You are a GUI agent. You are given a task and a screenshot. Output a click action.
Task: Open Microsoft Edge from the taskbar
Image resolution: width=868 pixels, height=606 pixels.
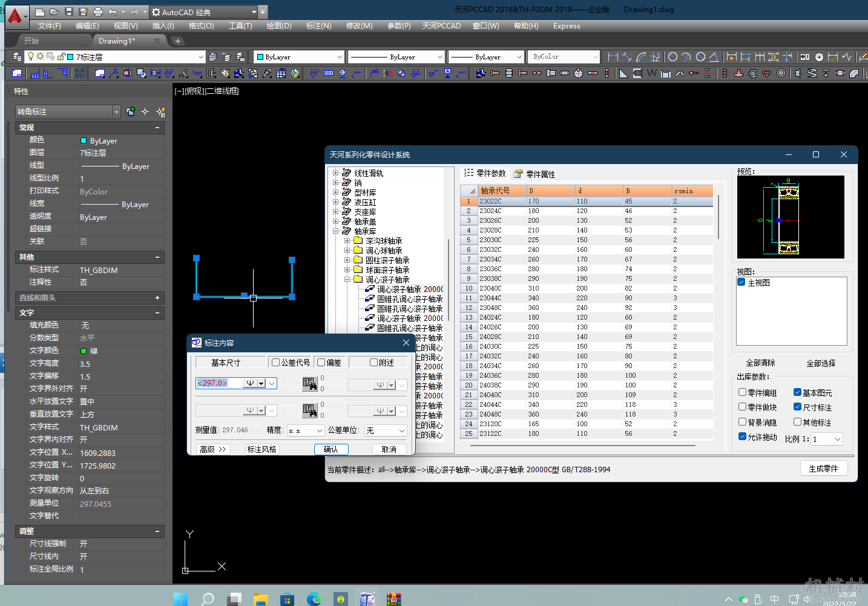tap(314, 599)
